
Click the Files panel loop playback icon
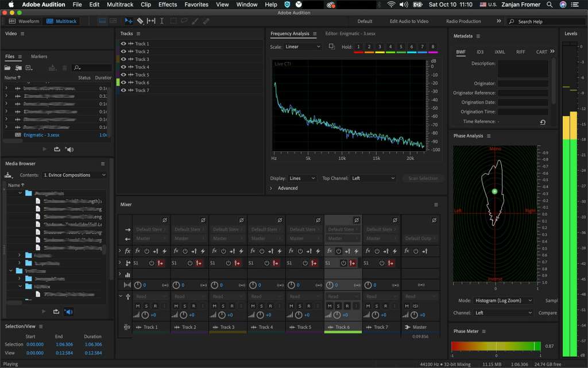click(57, 149)
